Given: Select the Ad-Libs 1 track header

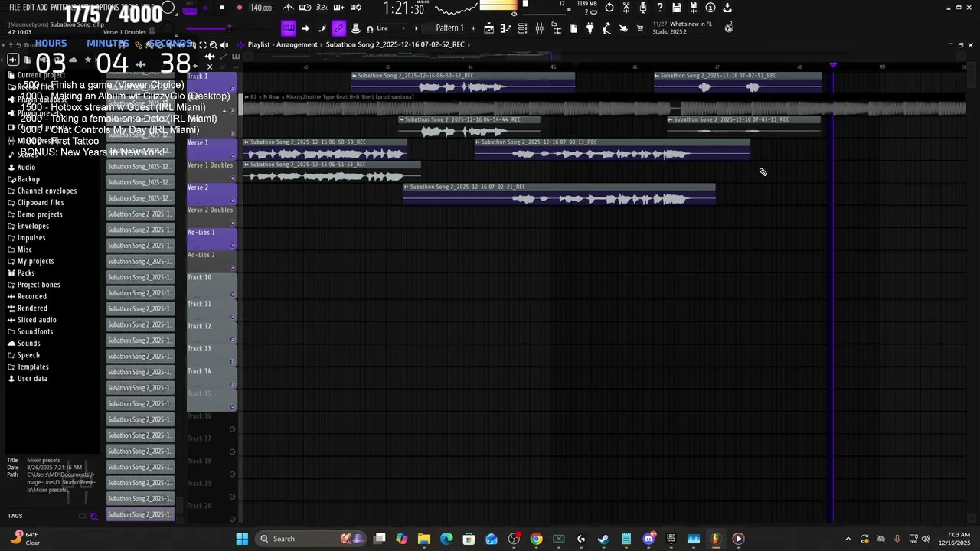Looking at the screenshot, I should click(211, 238).
